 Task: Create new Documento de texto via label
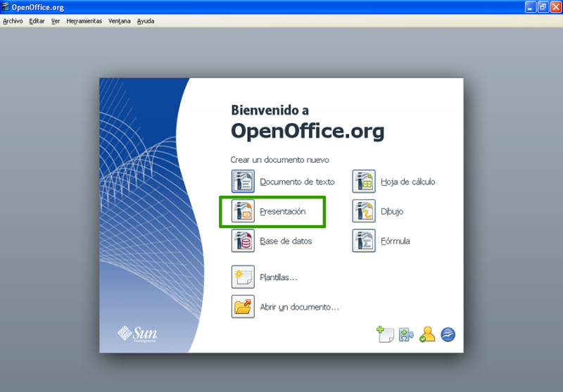[297, 182]
